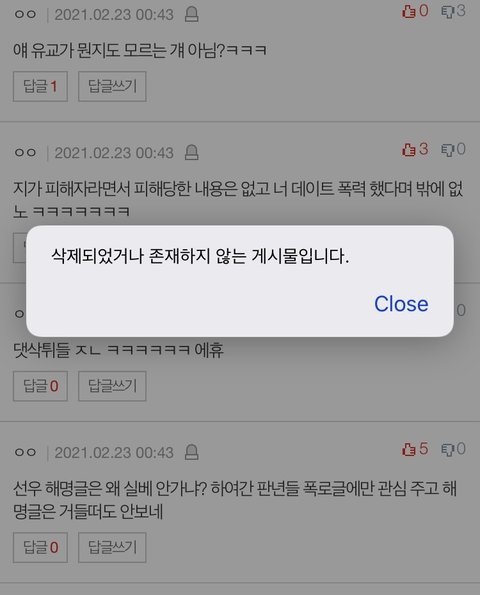The image size is (480, 595).
Task: Tap 답글쓰기 under the last comment
Action: click(x=112, y=548)
